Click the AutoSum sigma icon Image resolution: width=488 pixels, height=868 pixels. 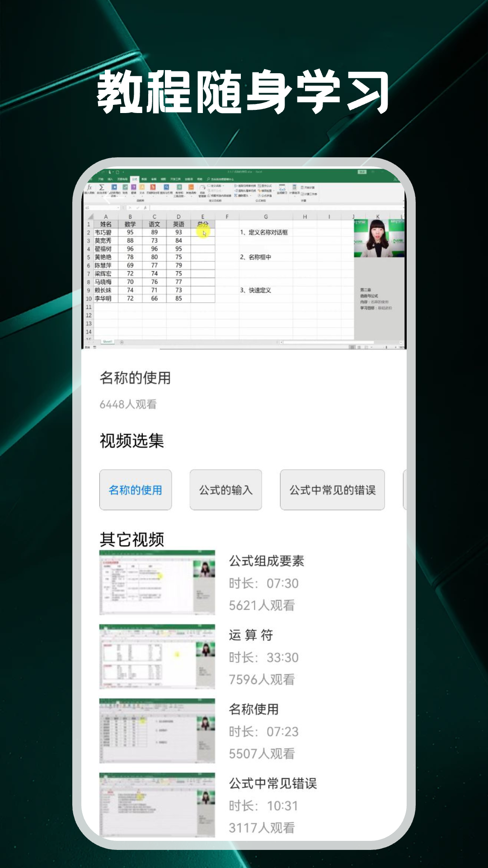[x=102, y=188]
